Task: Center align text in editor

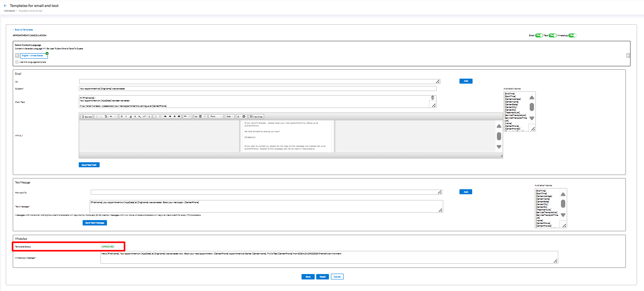Action: (x=170, y=116)
